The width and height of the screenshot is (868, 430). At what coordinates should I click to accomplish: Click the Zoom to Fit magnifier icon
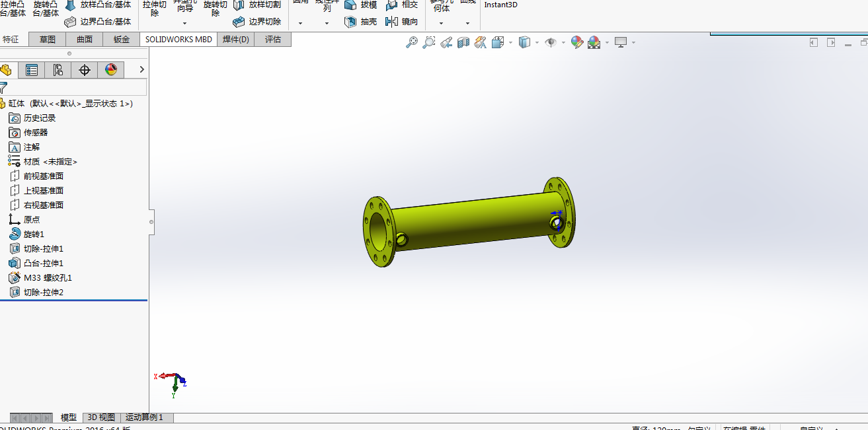(x=411, y=42)
